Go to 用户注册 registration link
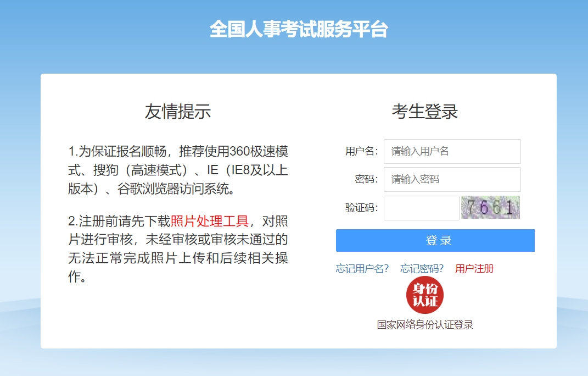Image resolution: width=588 pixels, height=376 pixels. coord(474,269)
